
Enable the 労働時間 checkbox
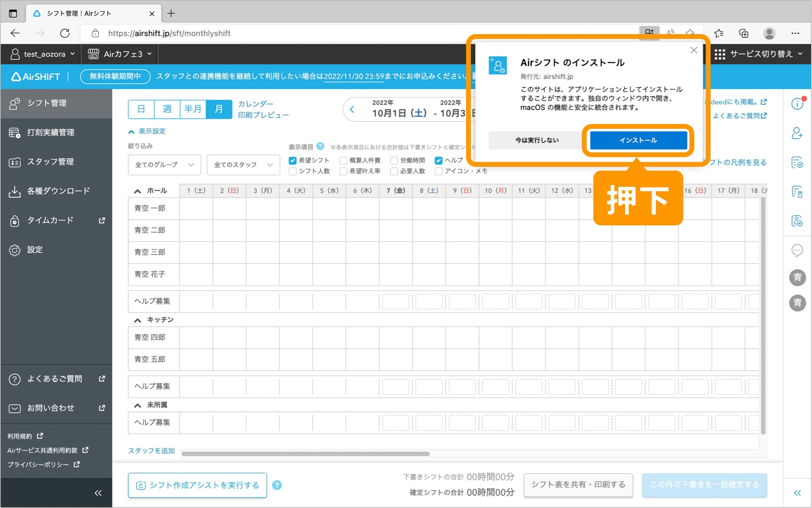[x=394, y=161]
